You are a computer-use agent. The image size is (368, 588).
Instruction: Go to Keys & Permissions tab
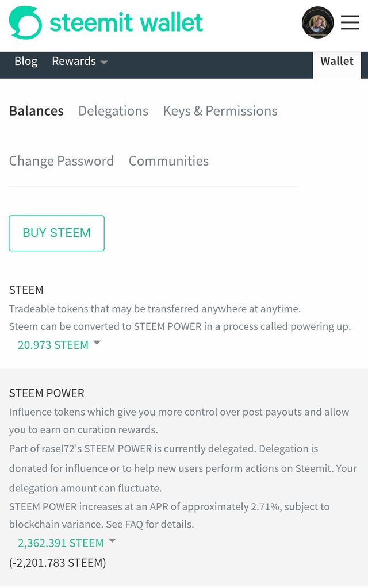[x=220, y=111]
